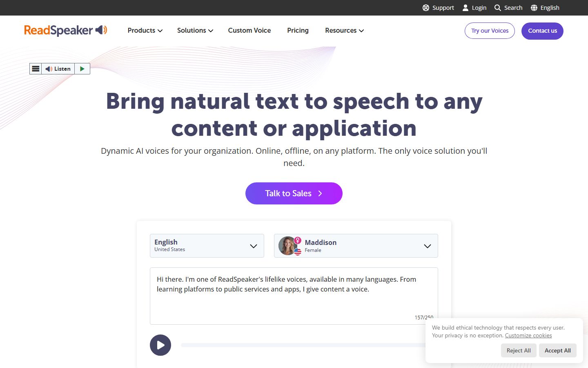Click the Try our Voices button

click(x=490, y=31)
